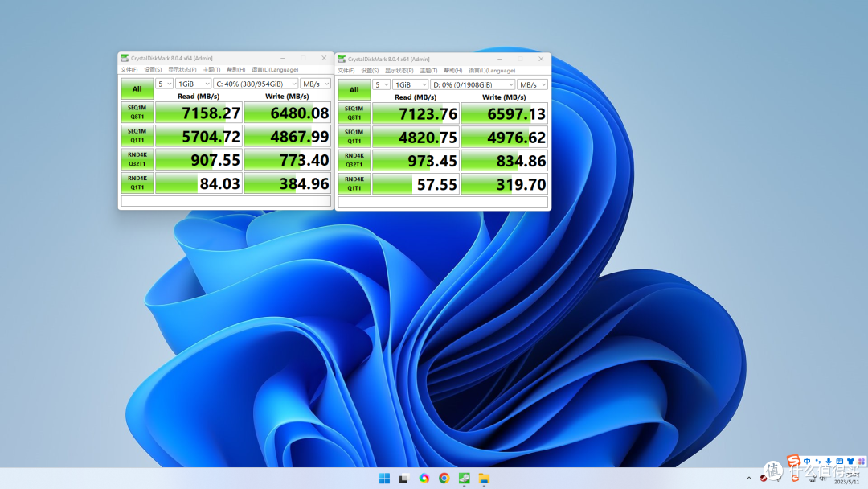Open the 文件(F) menu in left window
Screen dimensions: 868x489
pyautogui.click(x=129, y=70)
